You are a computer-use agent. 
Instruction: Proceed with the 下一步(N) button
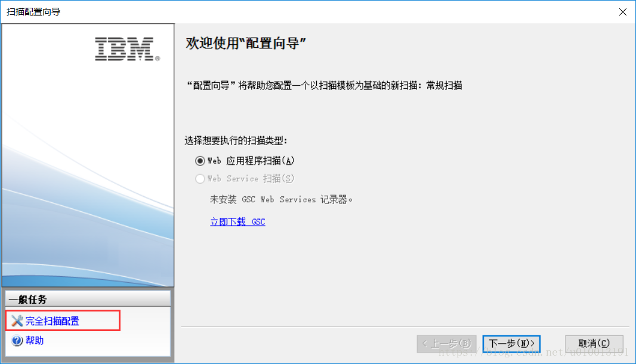pyautogui.click(x=511, y=344)
